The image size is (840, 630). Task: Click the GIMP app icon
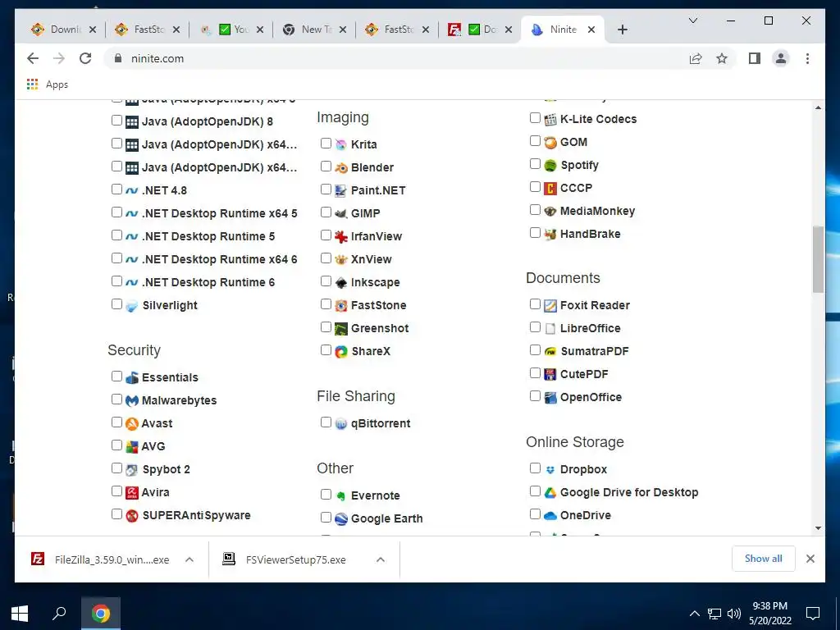click(x=341, y=214)
